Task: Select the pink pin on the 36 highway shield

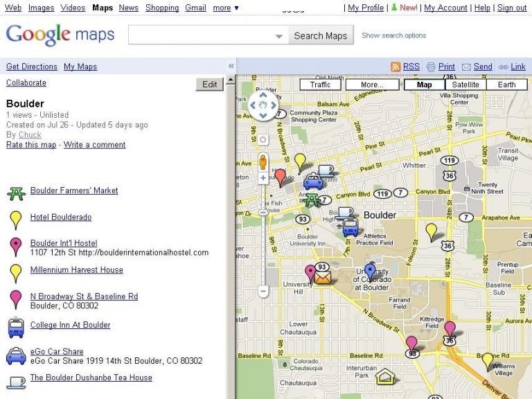Action: point(450,331)
